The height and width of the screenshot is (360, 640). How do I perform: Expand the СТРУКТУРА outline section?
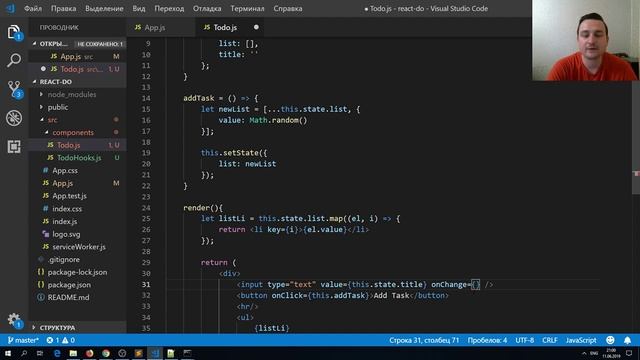click(57, 327)
